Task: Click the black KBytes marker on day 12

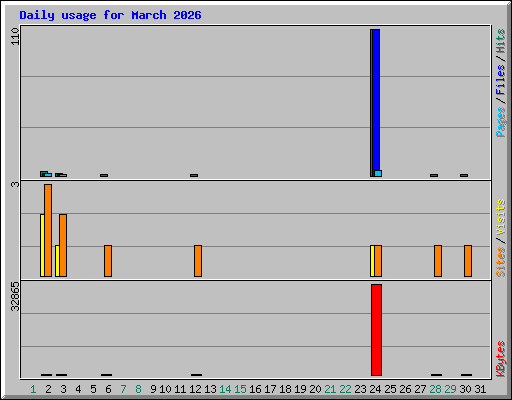Action: pos(197,375)
